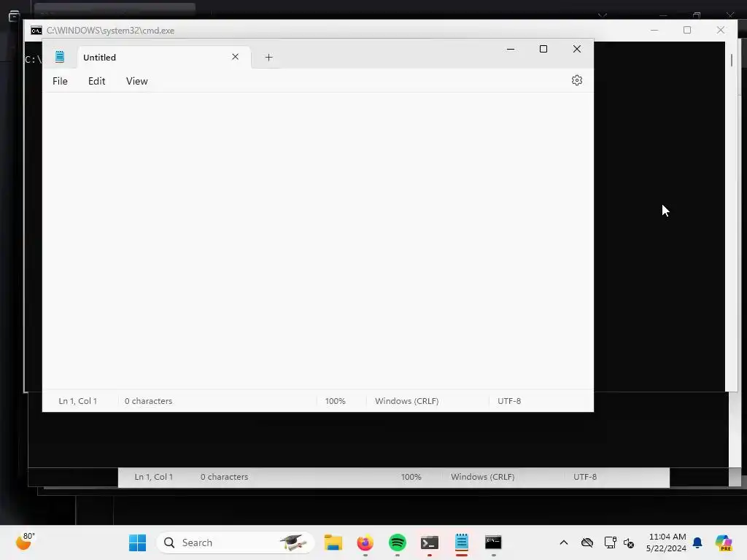Click UTF-8 in background Notepad status bar

[584, 477]
